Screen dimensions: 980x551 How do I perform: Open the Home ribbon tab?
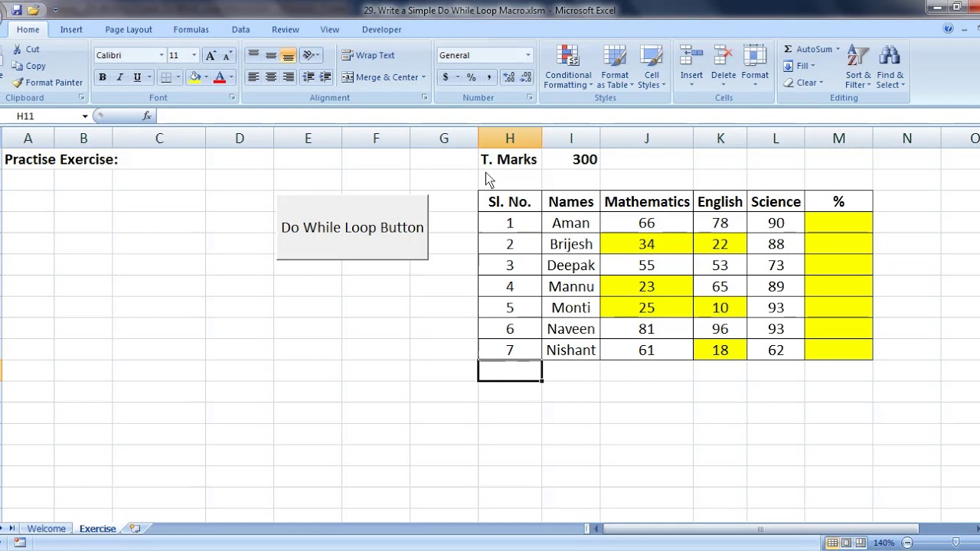28,30
